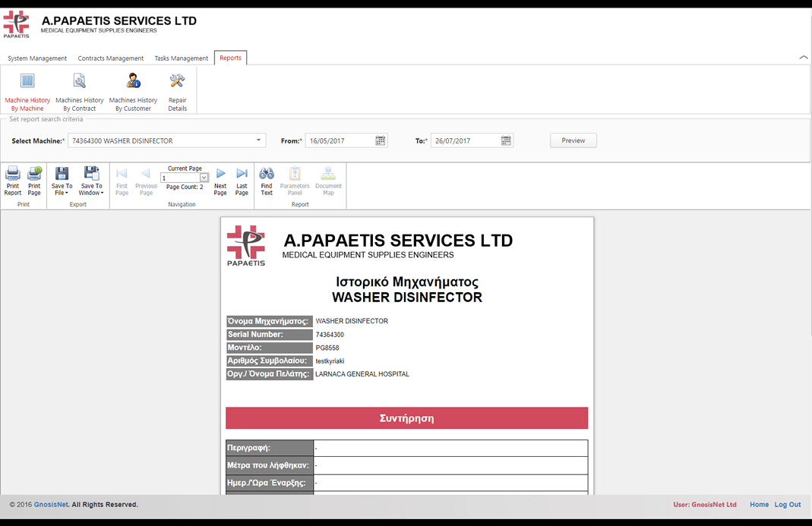Open Machines History By Contract report
The height and width of the screenshot is (526, 812).
79,90
